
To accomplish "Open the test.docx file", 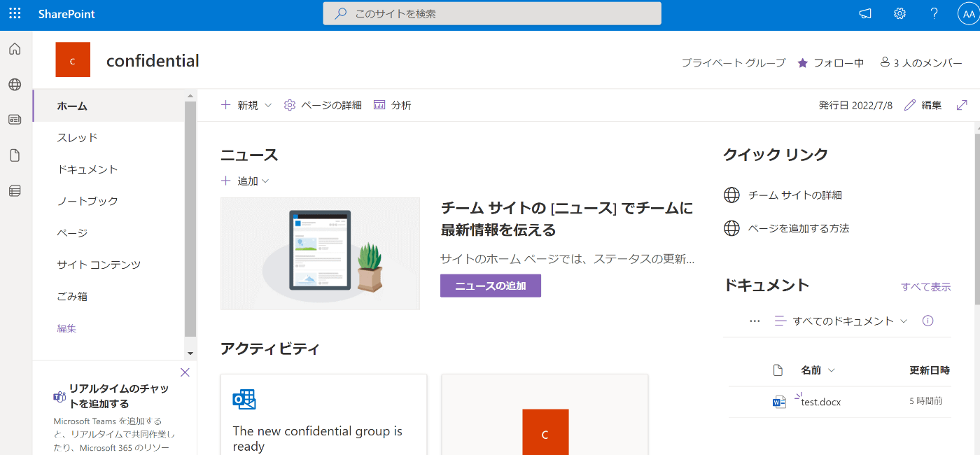I will coord(821,402).
